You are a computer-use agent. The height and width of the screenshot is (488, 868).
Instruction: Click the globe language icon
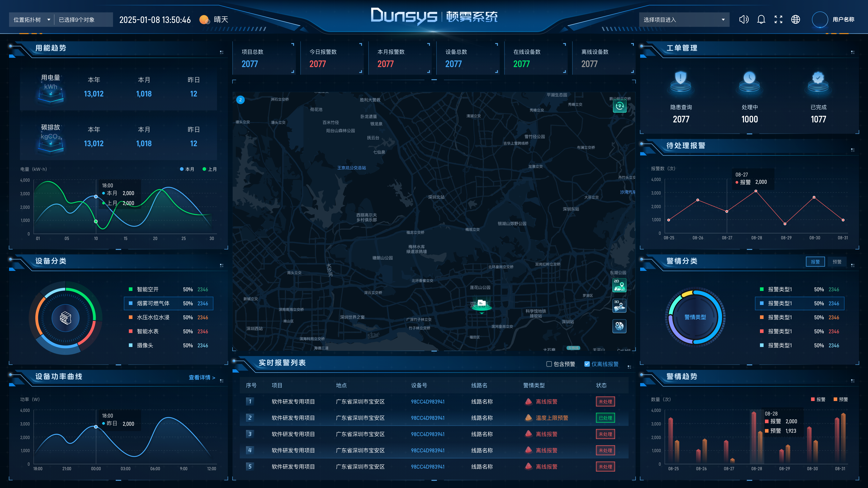tap(796, 19)
